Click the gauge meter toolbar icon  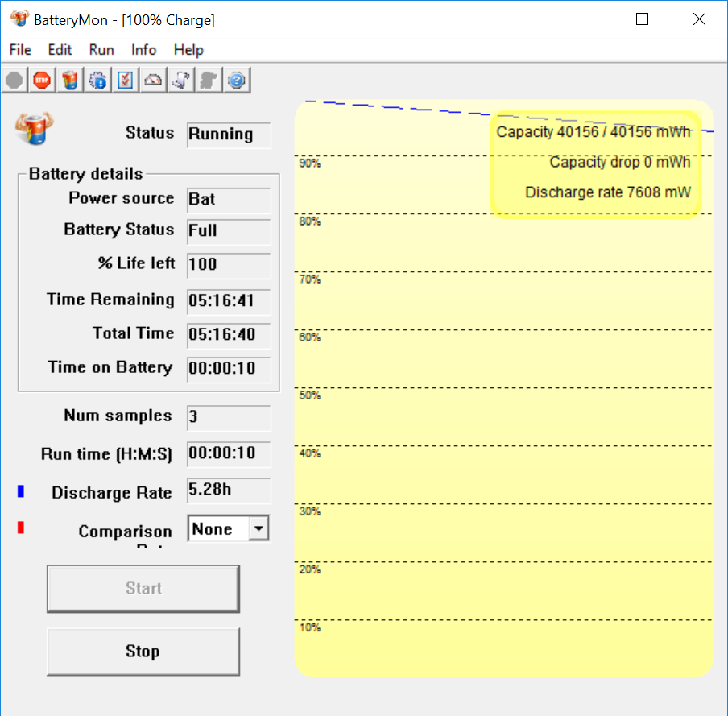pyautogui.click(x=153, y=81)
